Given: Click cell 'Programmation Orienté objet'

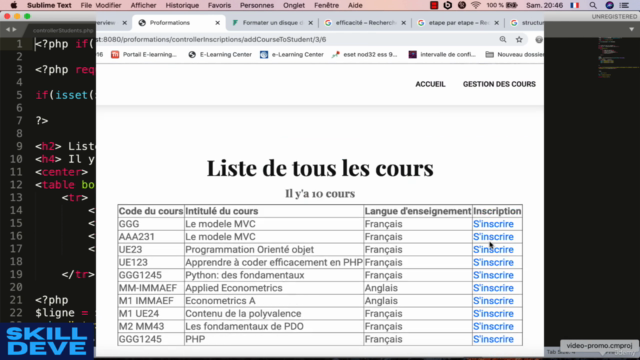Looking at the screenshot, I should [x=274, y=249].
